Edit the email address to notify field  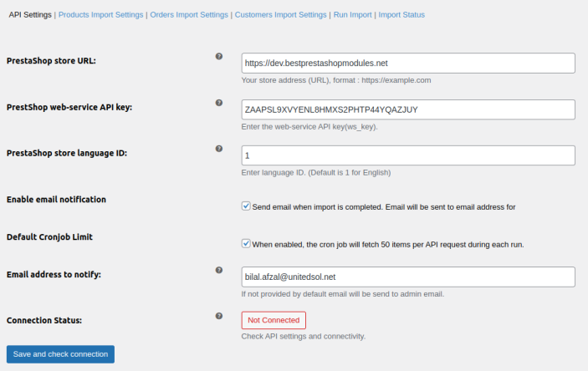[407, 277]
